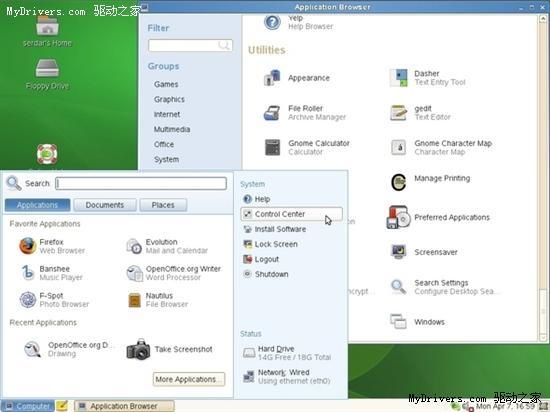The image size is (550, 412).
Task: Click the More Applications button
Action: (x=189, y=379)
